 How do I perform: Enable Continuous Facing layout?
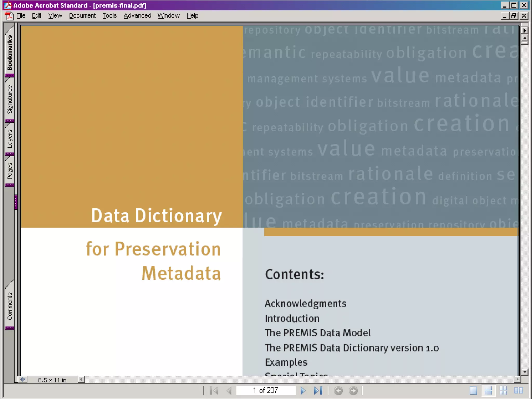503,390
